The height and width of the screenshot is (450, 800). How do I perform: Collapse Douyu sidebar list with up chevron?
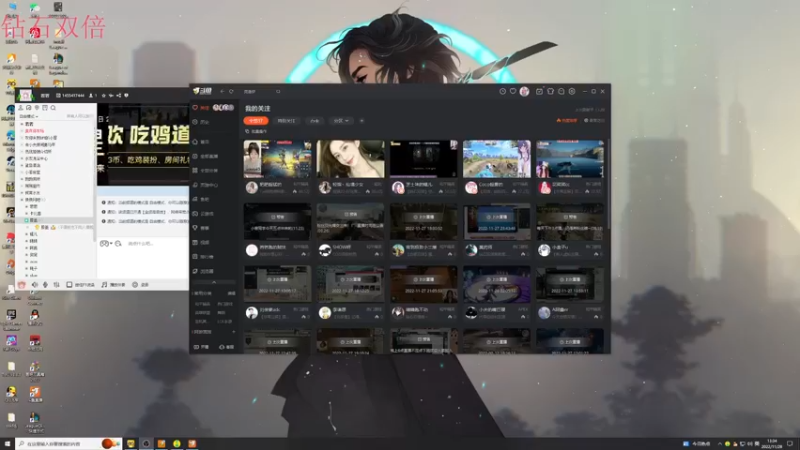pos(214,282)
